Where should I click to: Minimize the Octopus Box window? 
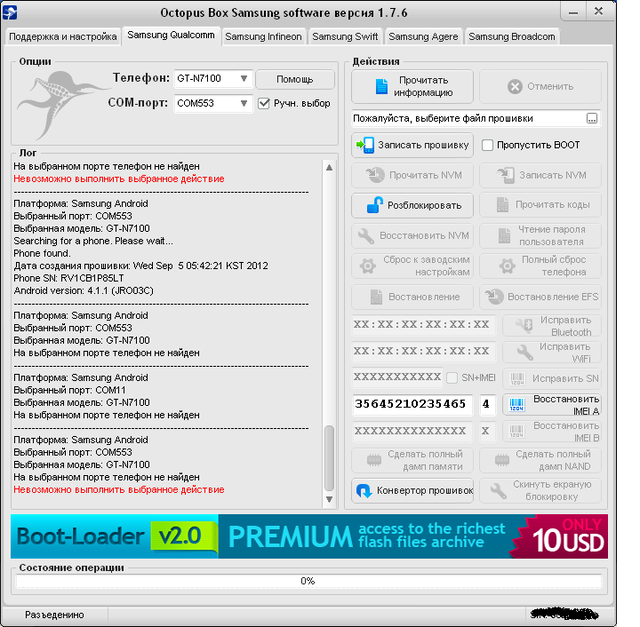[x=573, y=12]
